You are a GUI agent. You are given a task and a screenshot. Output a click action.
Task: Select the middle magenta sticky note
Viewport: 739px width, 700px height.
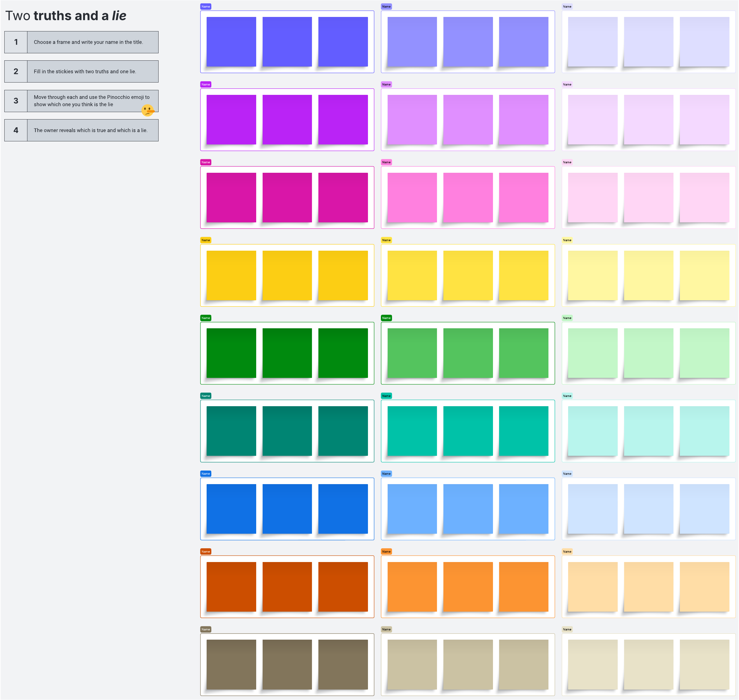287,197
